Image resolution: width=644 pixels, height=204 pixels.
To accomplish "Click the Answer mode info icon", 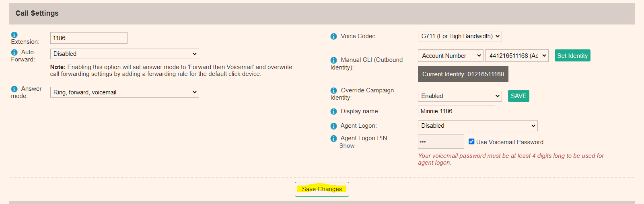I will click(x=14, y=89).
